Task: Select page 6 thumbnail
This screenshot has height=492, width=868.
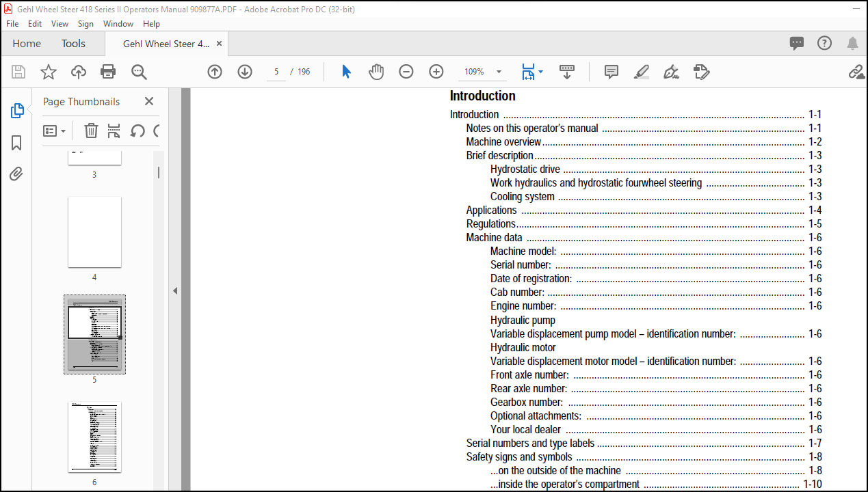Action: 94,437
